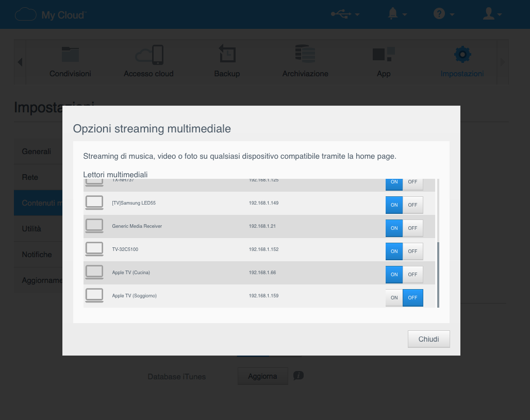Open the notifications bell icon
530x420 pixels.
(393, 14)
